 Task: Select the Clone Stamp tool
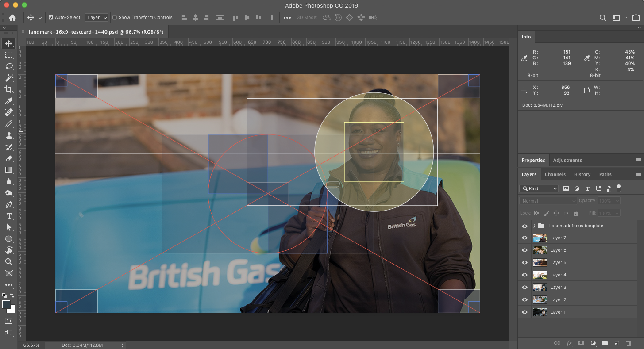[9, 135]
